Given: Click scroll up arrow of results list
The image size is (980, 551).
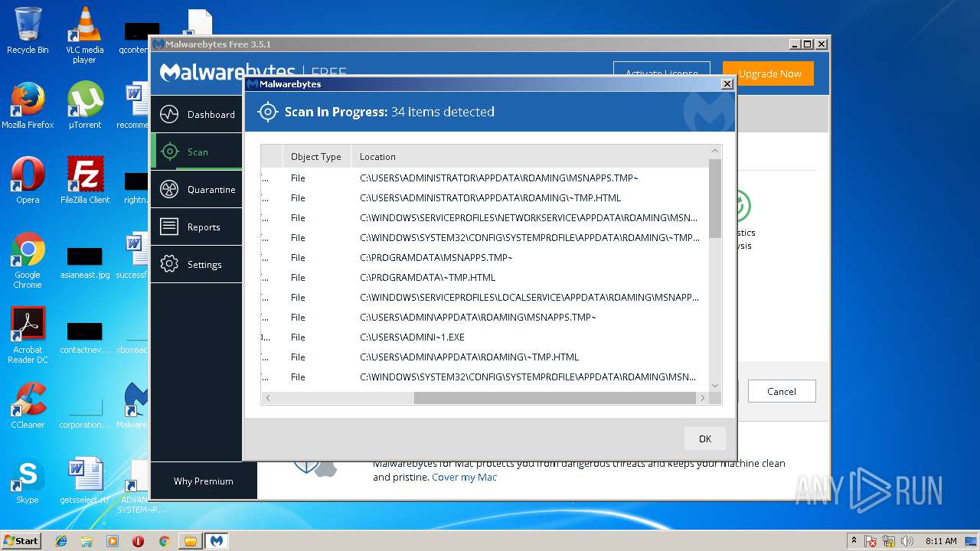Looking at the screenshot, I should [x=715, y=152].
